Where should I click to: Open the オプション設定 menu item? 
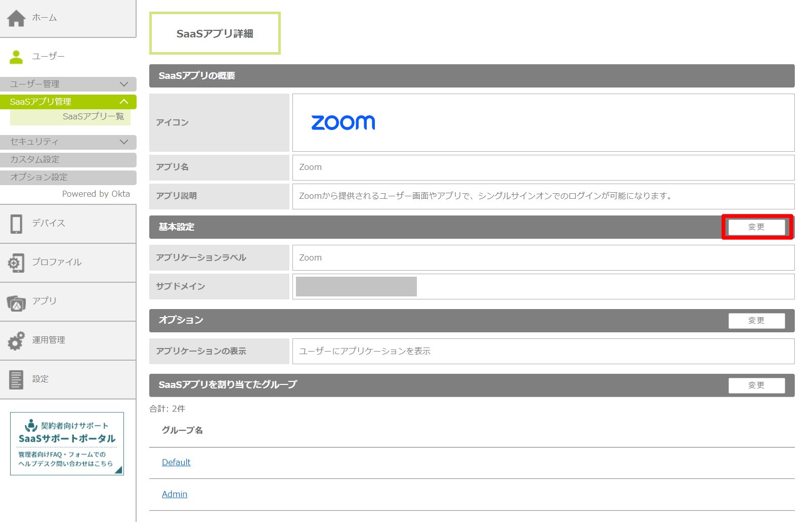[39, 177]
